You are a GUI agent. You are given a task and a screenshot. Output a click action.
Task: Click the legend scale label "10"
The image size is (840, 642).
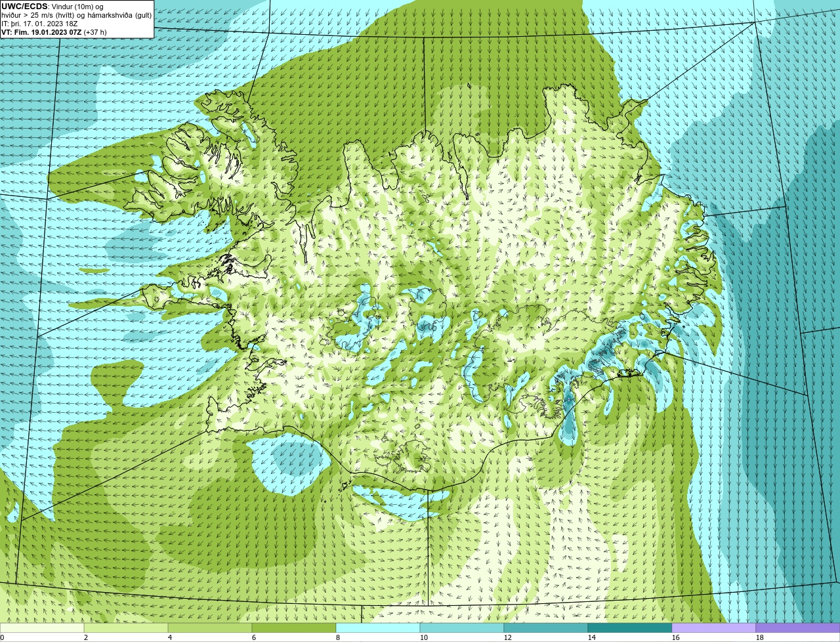(x=424, y=637)
